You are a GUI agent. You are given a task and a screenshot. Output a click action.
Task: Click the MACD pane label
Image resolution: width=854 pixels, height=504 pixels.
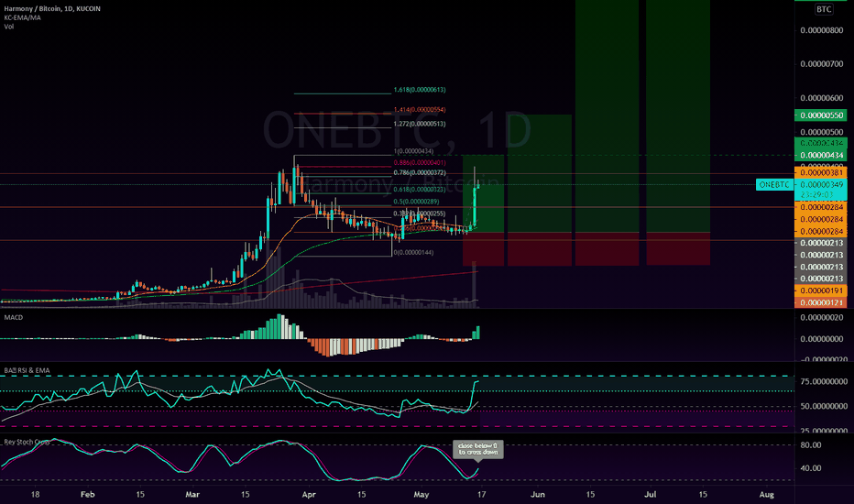pos(14,317)
